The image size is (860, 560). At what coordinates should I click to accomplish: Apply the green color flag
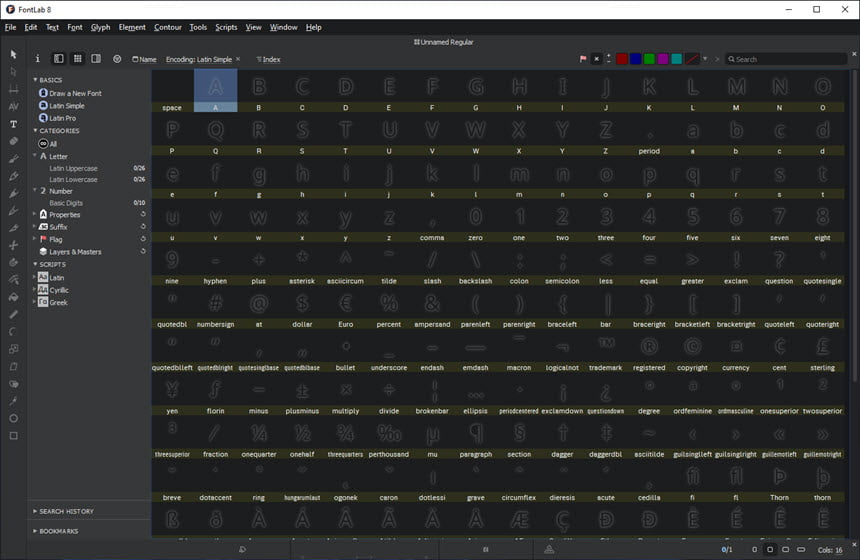pyautogui.click(x=649, y=59)
